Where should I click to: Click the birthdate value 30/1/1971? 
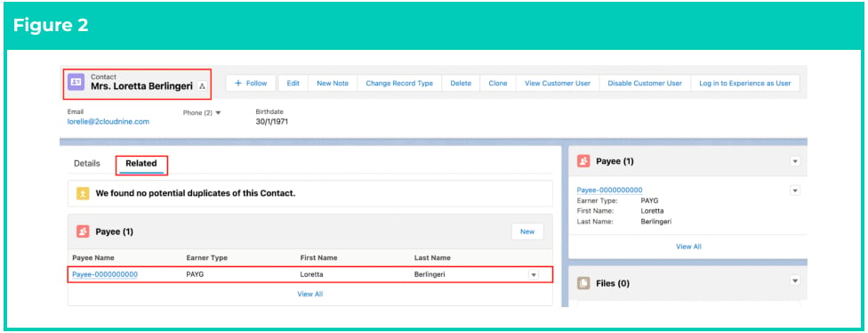click(272, 121)
